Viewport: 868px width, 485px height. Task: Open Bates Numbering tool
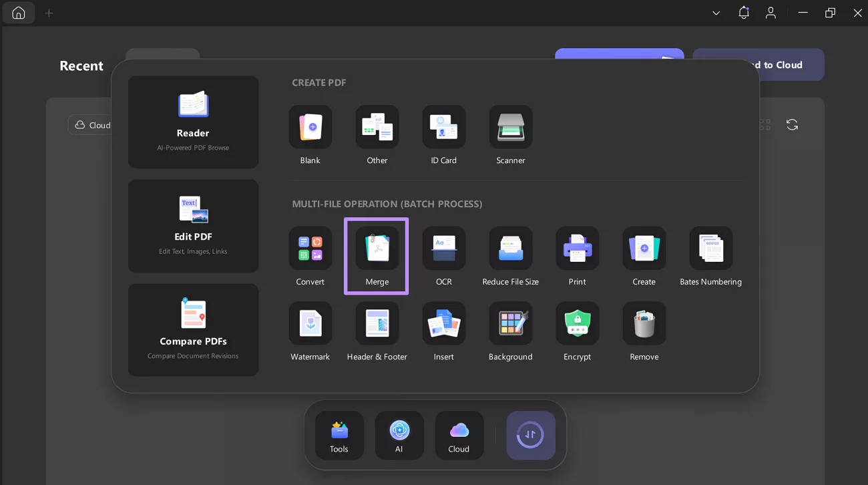pyautogui.click(x=710, y=249)
